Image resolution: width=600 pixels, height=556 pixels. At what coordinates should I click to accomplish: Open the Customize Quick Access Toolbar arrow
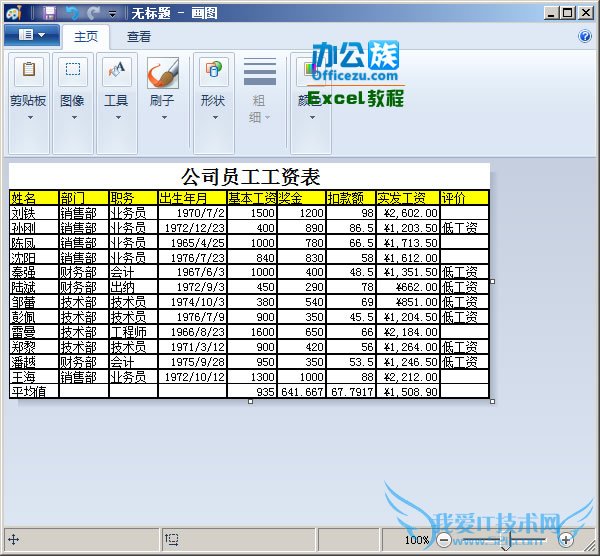(x=112, y=15)
